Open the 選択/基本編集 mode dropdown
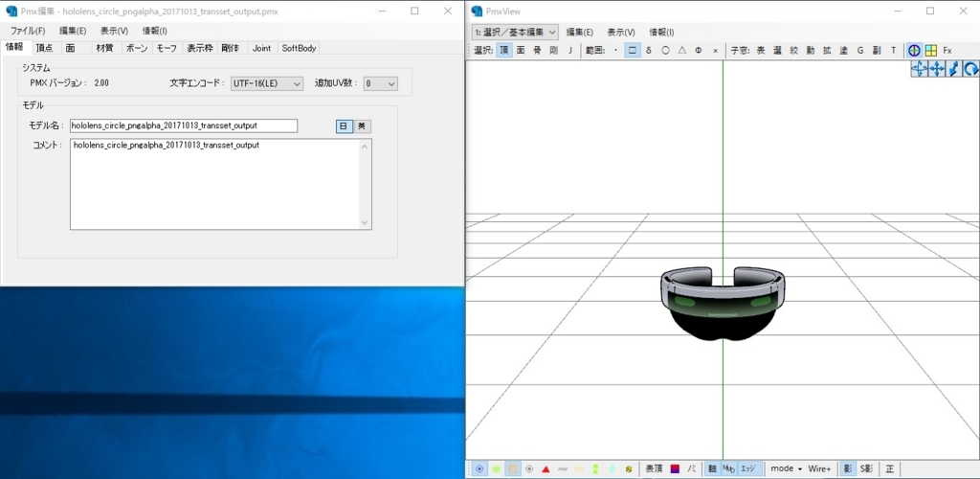980x479 pixels. [x=515, y=32]
